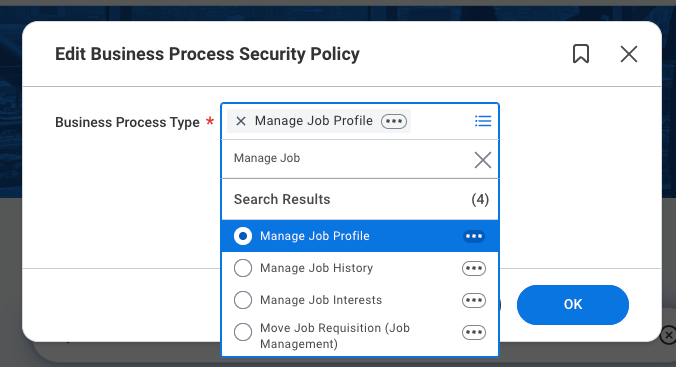Image resolution: width=676 pixels, height=367 pixels.
Task: Confirm with the OK button
Action: pos(573,304)
